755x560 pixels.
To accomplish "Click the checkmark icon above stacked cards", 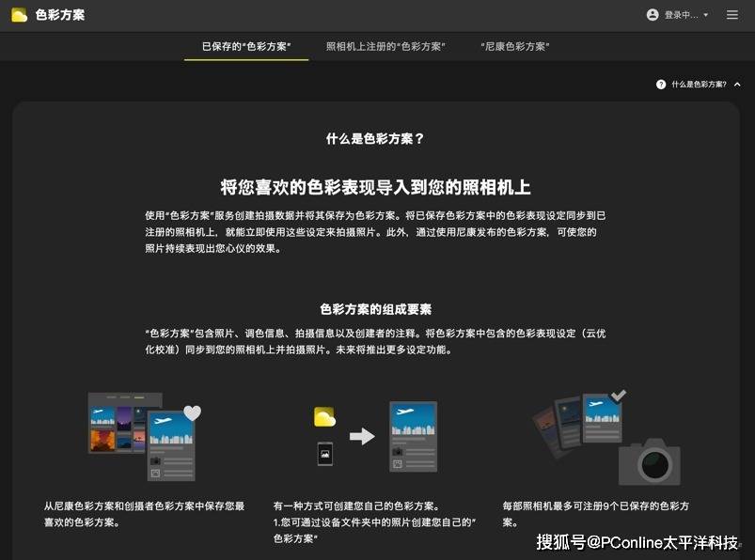I will (x=618, y=397).
